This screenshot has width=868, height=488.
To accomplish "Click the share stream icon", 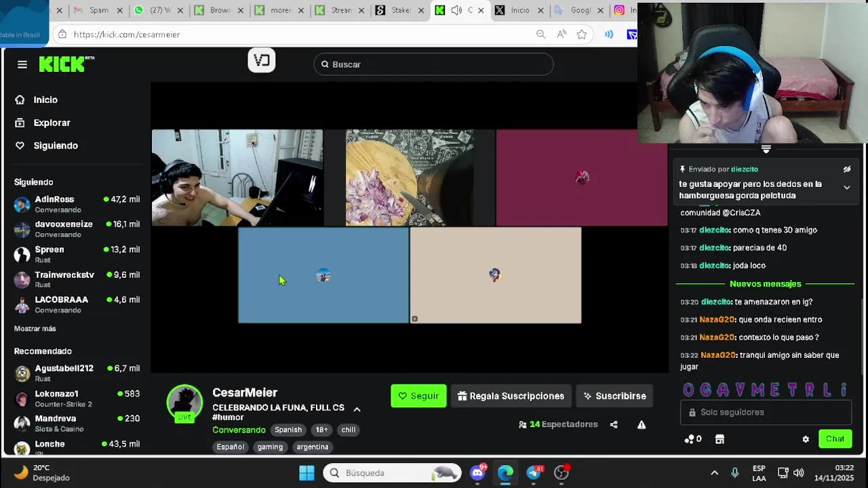I will coord(614,424).
